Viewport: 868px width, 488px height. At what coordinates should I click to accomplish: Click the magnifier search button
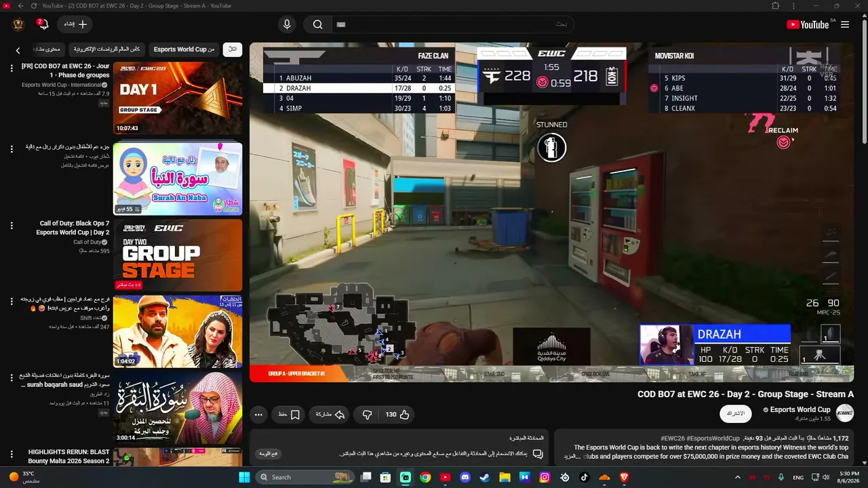click(317, 24)
